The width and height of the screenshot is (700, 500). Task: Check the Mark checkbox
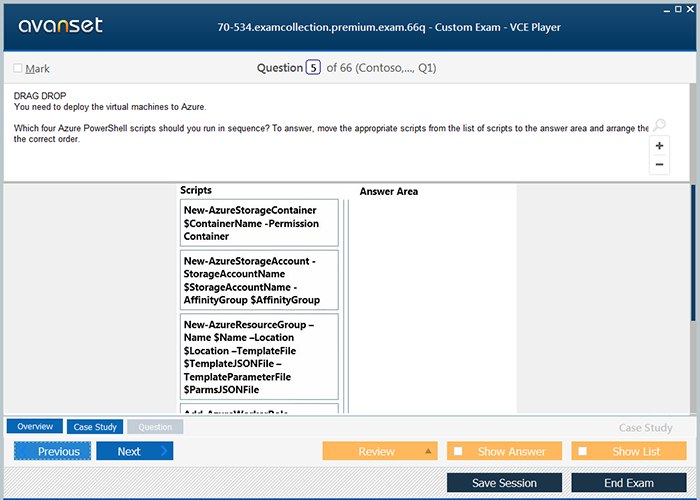tap(18, 68)
